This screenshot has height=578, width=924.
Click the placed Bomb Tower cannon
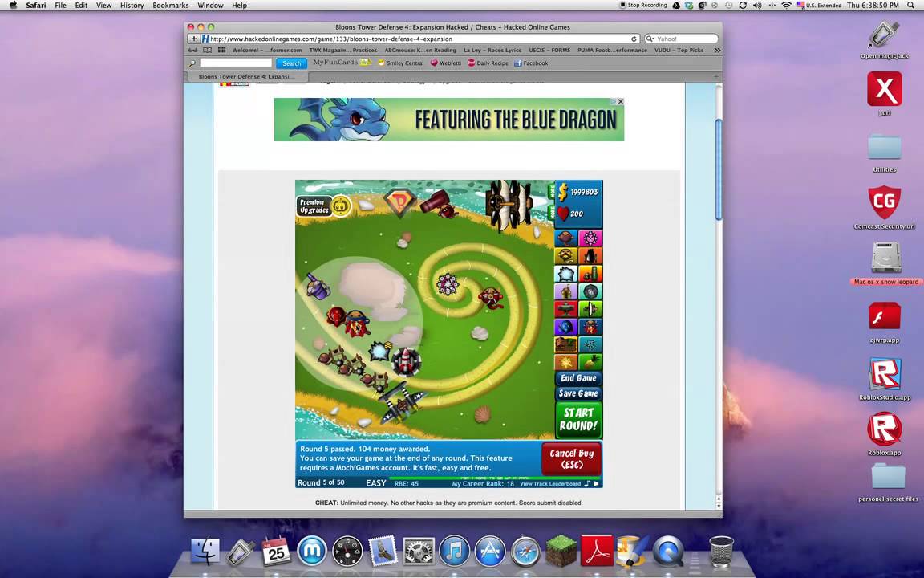tap(439, 203)
